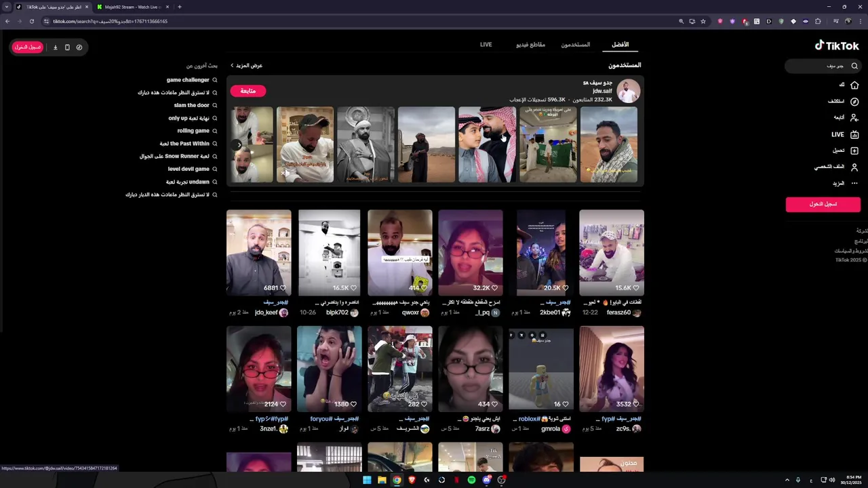Open video thumbnail with 6881 likes
Screen dimensions: 868x488
[258, 253]
